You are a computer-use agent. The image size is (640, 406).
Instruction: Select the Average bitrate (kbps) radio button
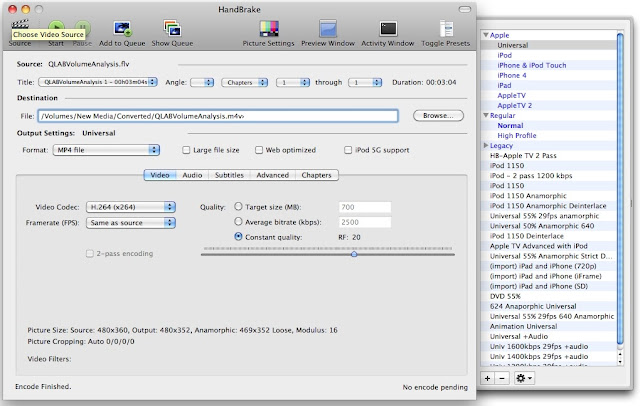pos(238,222)
